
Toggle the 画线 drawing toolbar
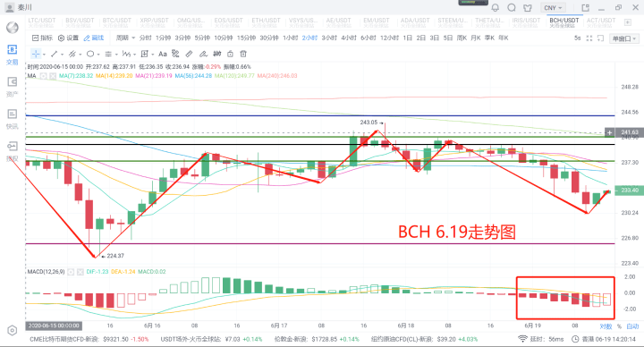pos(94,38)
